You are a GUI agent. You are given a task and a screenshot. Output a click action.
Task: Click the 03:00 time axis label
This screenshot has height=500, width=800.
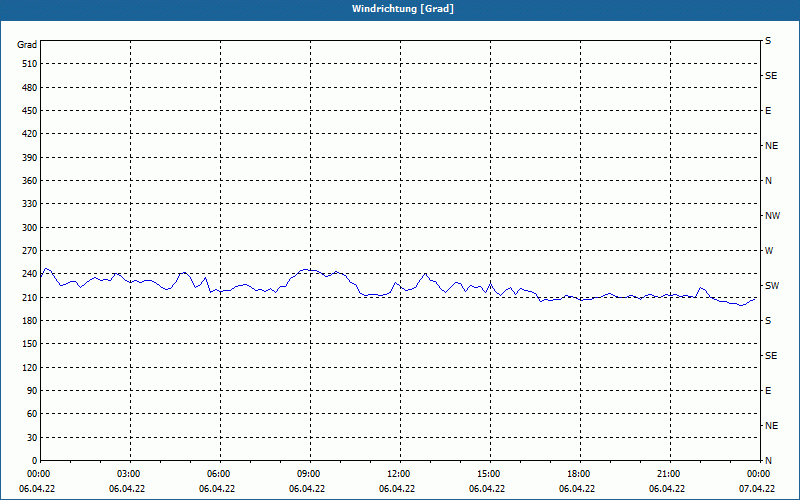click(127, 474)
